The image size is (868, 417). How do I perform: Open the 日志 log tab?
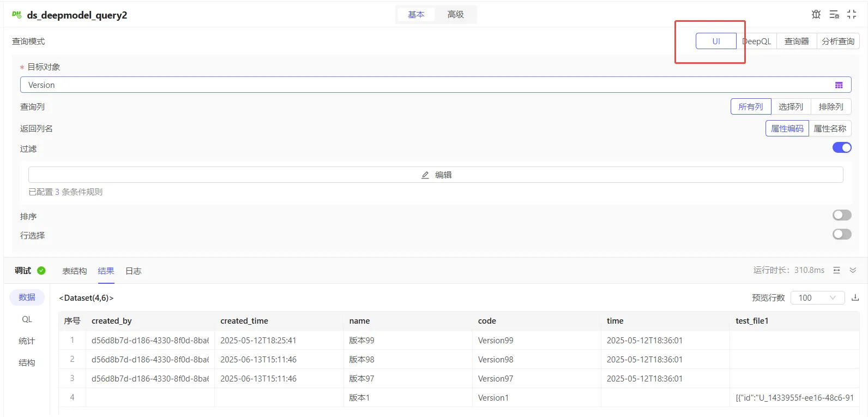click(133, 271)
